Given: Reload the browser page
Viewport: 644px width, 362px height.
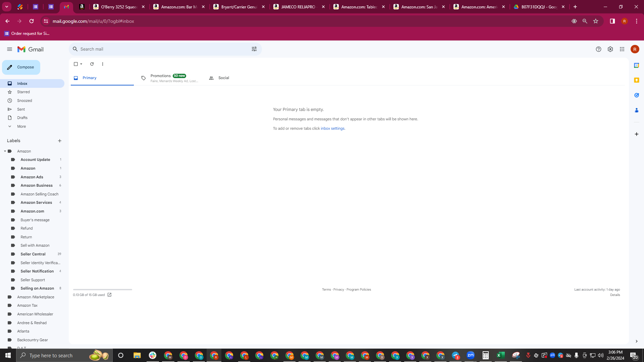Looking at the screenshot, I should point(32,21).
